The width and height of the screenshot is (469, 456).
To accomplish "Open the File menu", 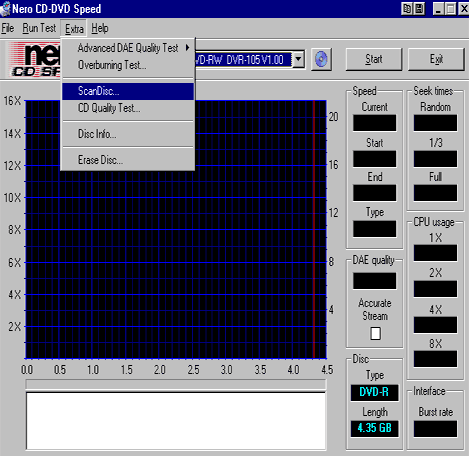I will coord(8,28).
